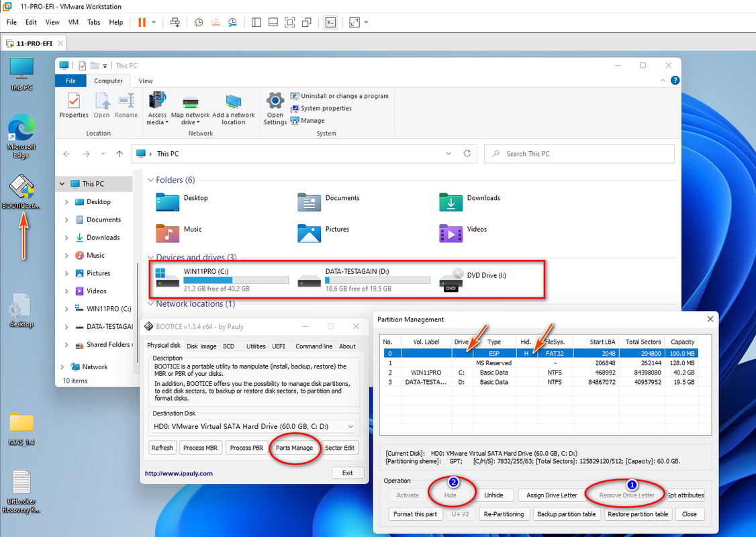Expand the Desktop tree node

click(x=66, y=202)
